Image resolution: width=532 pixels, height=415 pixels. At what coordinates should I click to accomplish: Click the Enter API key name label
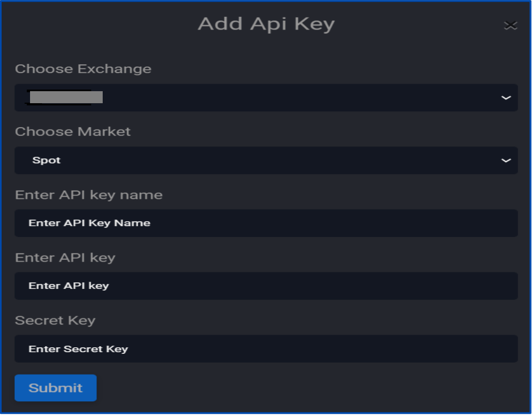pos(89,194)
